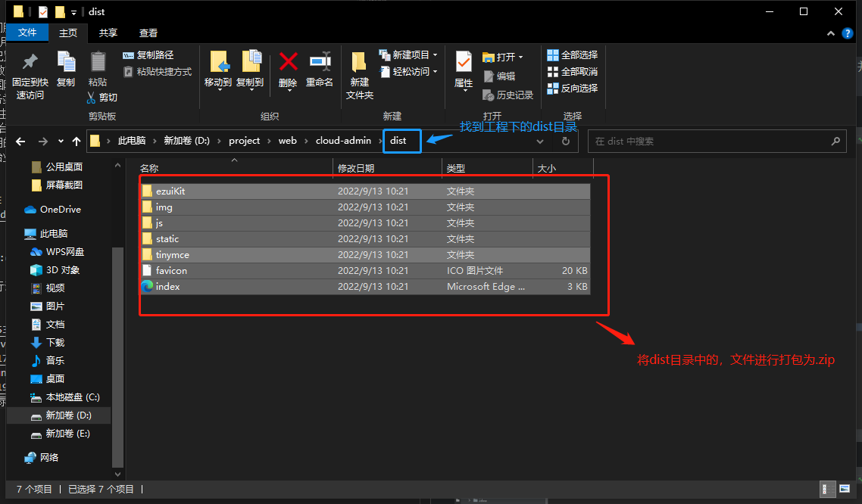Click the Copy icon in ribbon
The width and height of the screenshot is (862, 504).
[66, 62]
